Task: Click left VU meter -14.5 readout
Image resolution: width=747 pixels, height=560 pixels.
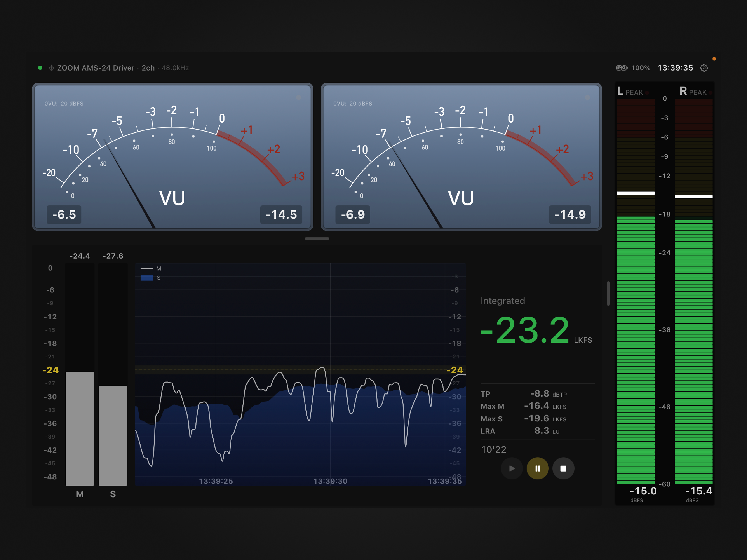Action: (281, 214)
